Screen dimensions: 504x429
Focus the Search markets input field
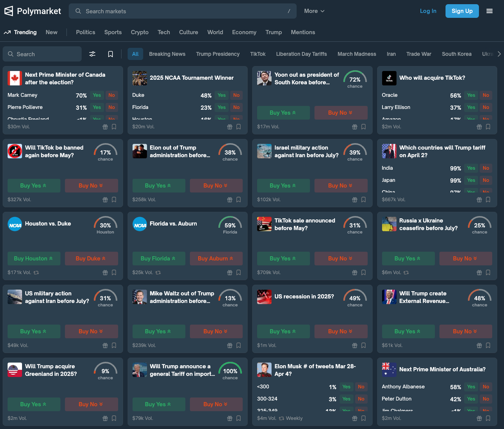click(x=183, y=11)
